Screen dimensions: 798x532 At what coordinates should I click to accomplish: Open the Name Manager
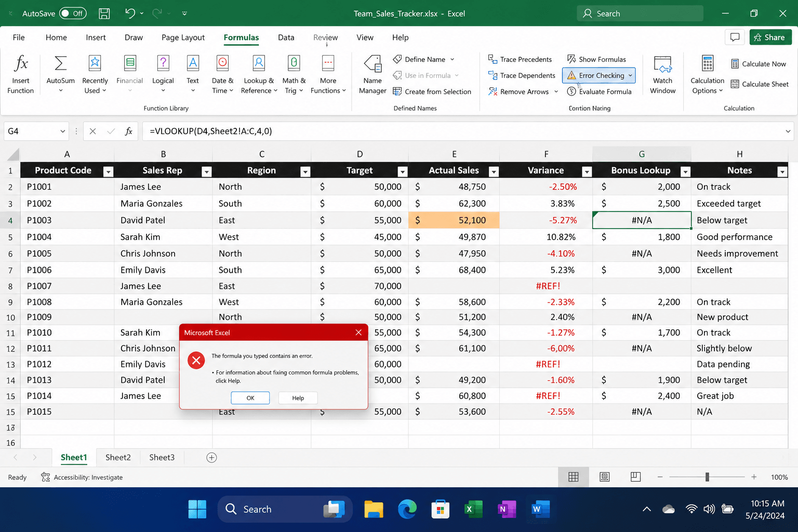click(x=373, y=74)
